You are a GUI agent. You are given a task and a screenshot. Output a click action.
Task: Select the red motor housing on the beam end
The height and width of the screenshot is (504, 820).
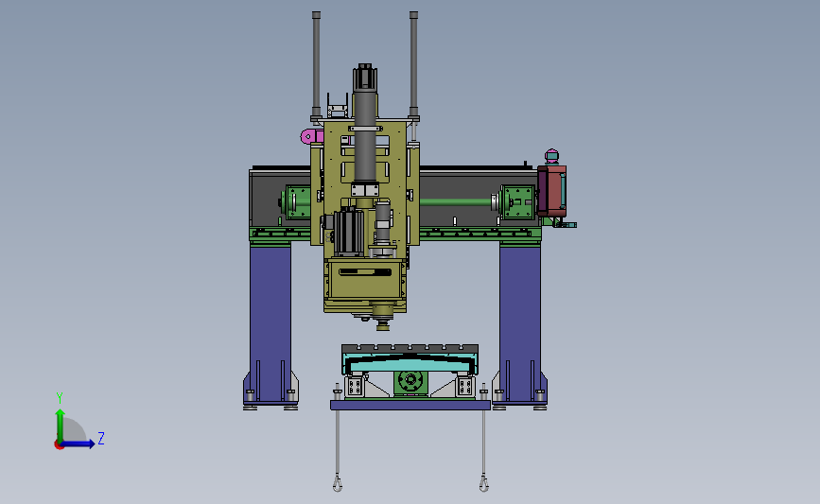552,190
